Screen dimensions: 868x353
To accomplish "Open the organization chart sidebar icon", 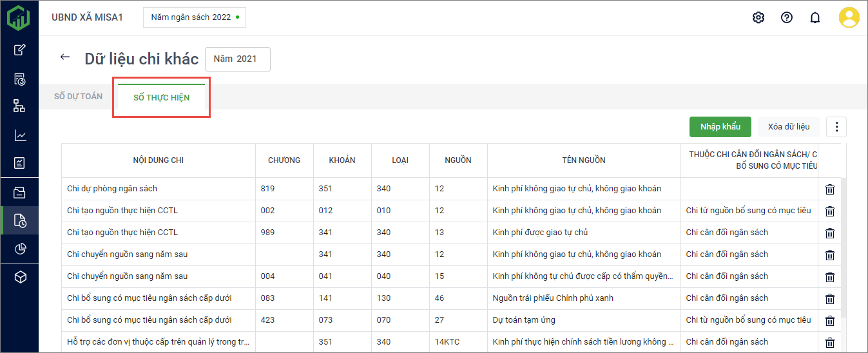I will tap(20, 106).
